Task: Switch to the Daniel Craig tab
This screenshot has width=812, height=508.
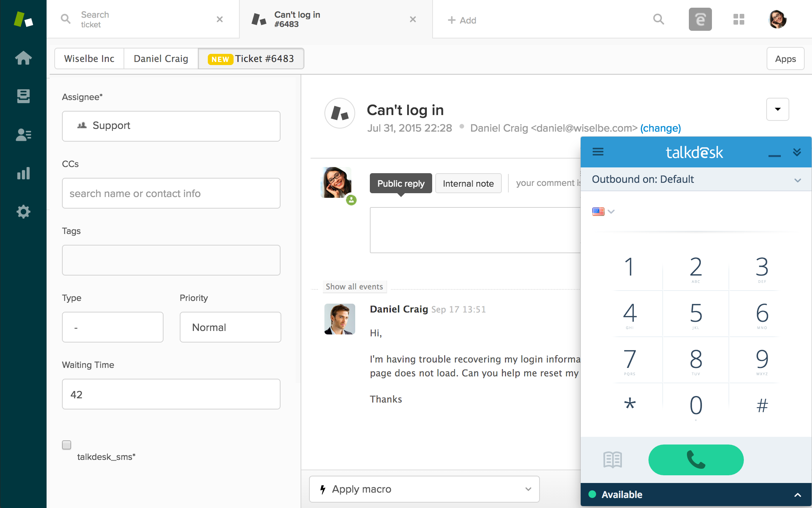Action: coord(161,58)
